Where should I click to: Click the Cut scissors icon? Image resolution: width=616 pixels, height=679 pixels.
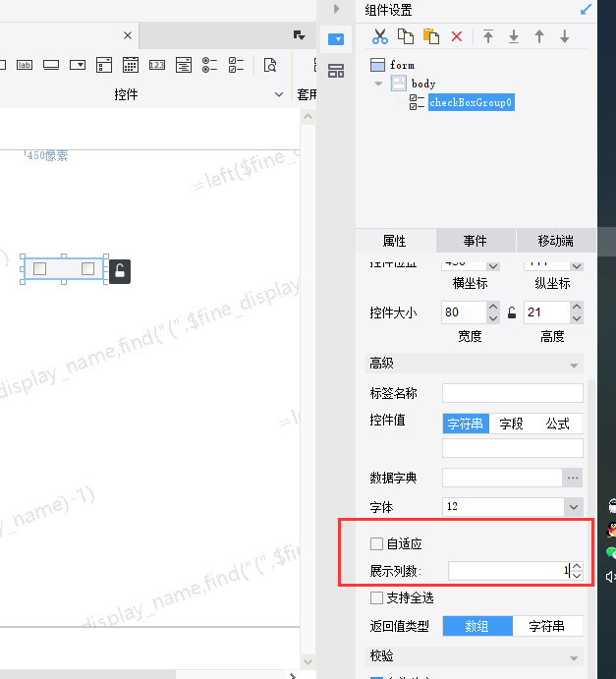pos(380,36)
